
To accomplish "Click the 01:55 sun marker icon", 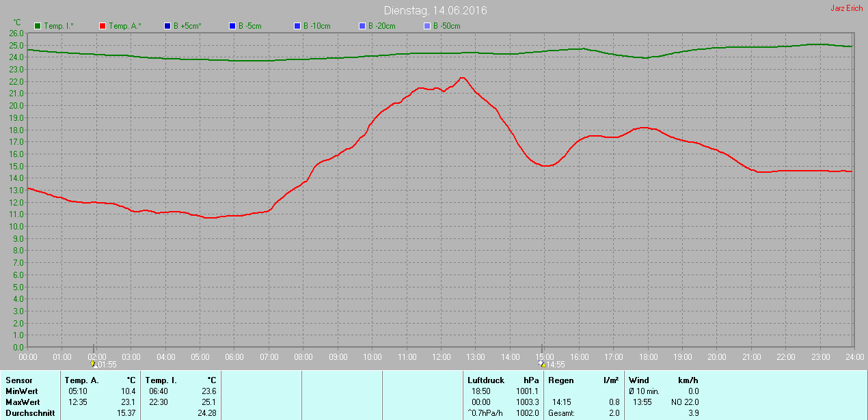I will click(x=94, y=364).
